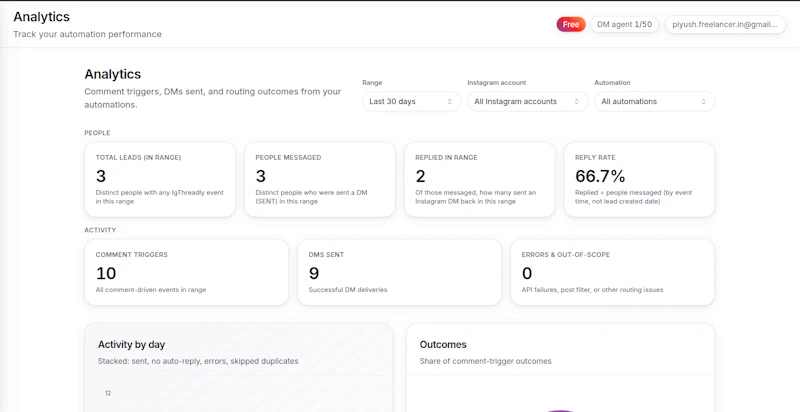Screen dimensions: 800x412
Task: Open the All automations dropdown
Action: point(655,101)
